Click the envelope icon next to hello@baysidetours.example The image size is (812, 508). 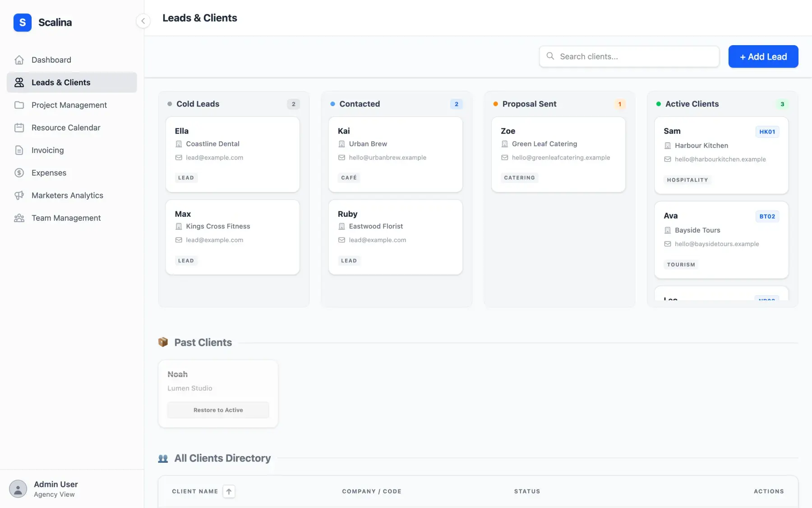pos(668,244)
